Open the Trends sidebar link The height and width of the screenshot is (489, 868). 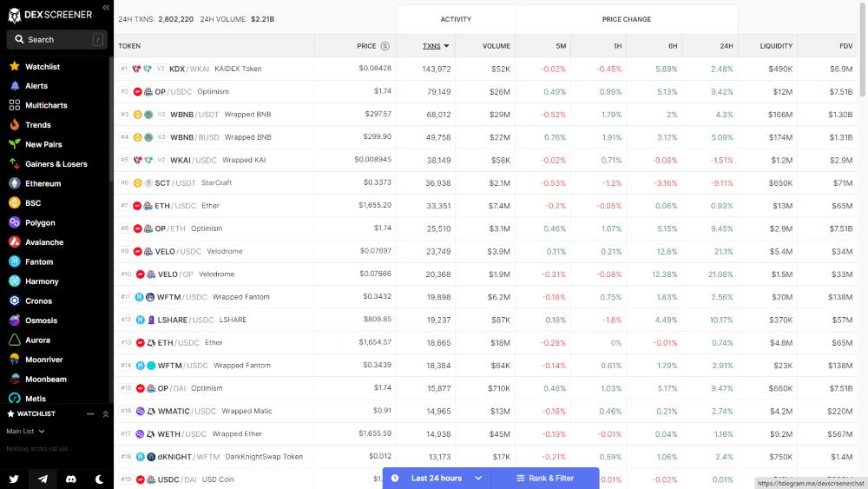click(37, 124)
